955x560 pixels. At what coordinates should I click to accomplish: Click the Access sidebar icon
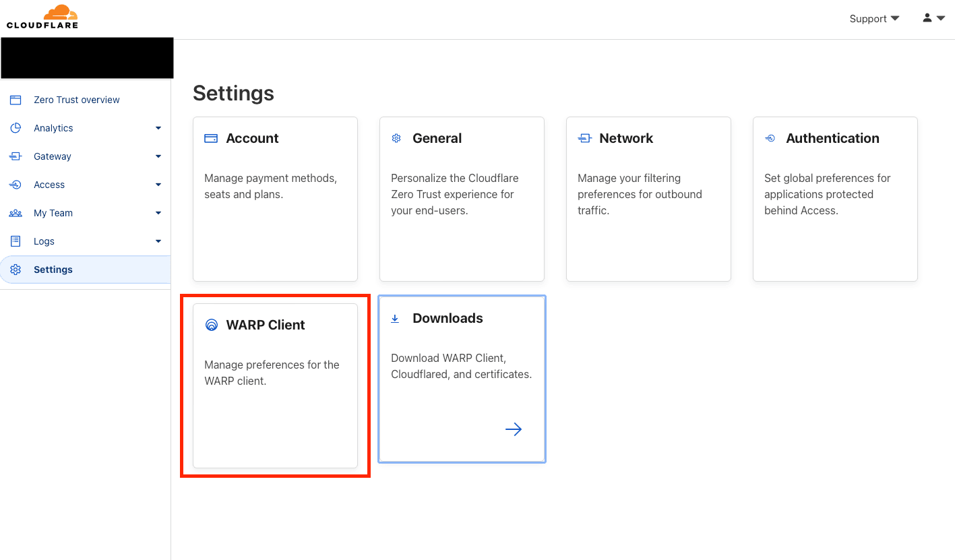[16, 185]
